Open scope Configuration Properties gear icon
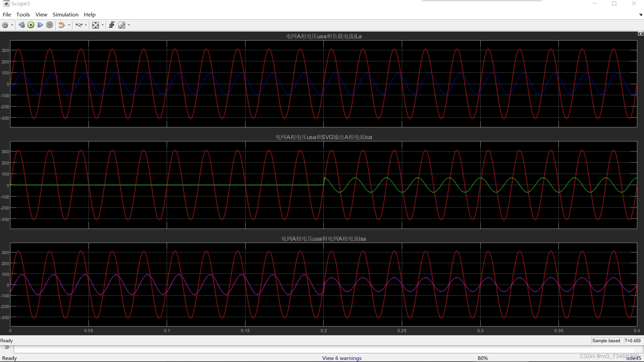 tap(5, 25)
